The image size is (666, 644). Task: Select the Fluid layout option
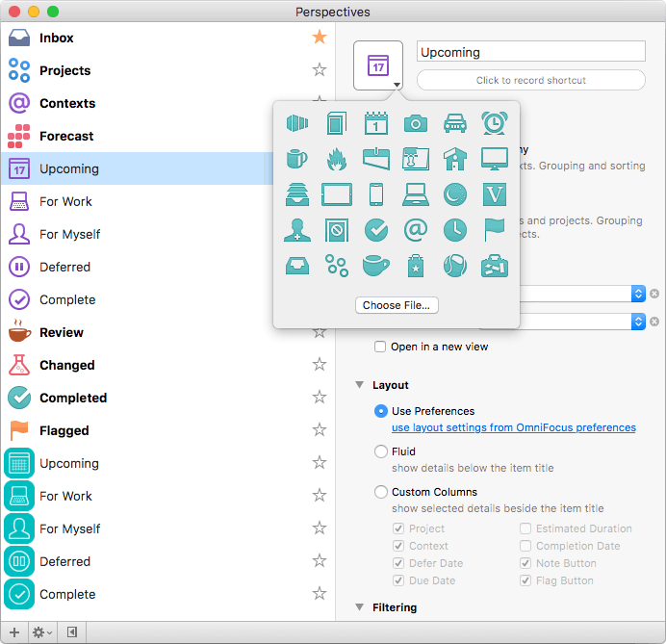(x=381, y=451)
